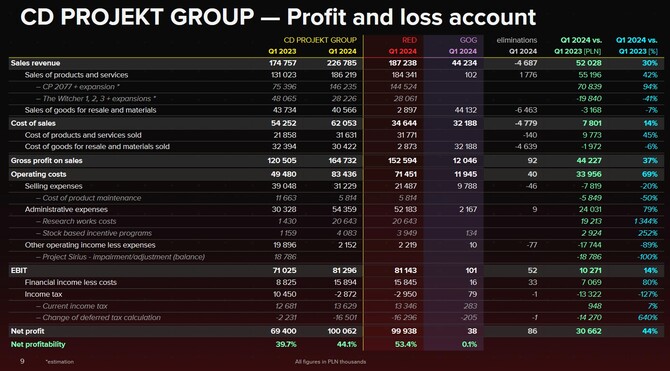Click the slide title Profit and loss account
670x371 pixels.
(x=411, y=17)
